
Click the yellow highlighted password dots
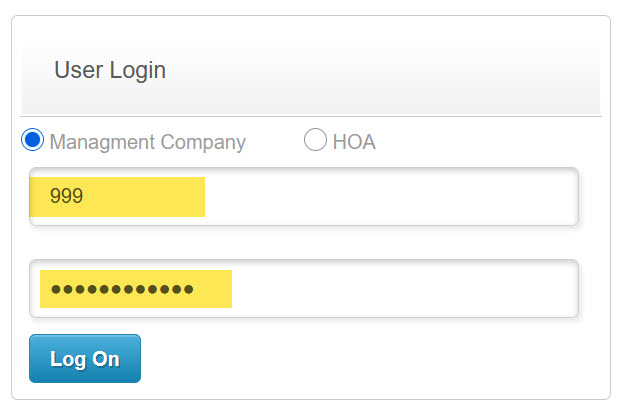[x=122, y=289]
